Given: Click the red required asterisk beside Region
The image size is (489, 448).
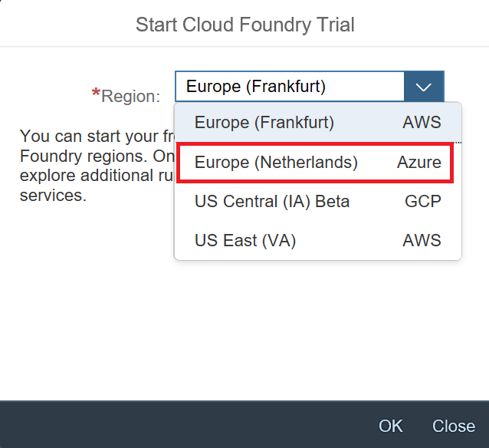Looking at the screenshot, I should (x=96, y=94).
